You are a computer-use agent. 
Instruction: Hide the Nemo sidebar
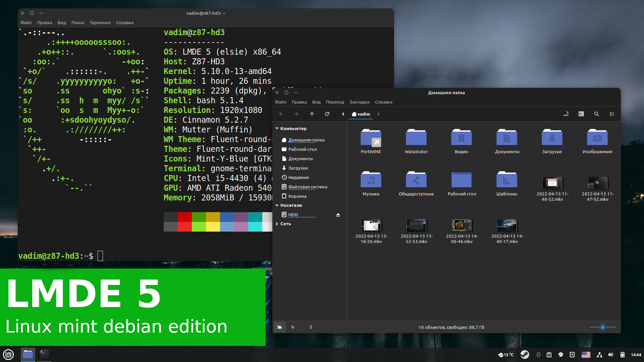pos(310,327)
